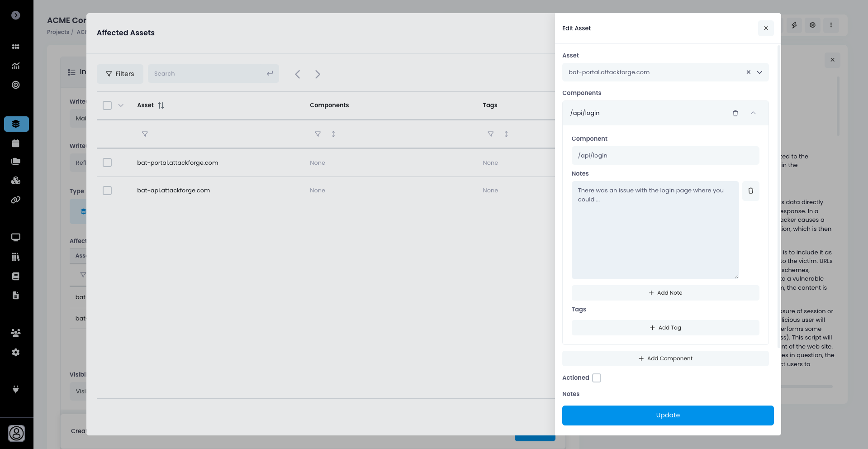
Task: Clear the selected bat-portal asset
Action: [x=748, y=72]
